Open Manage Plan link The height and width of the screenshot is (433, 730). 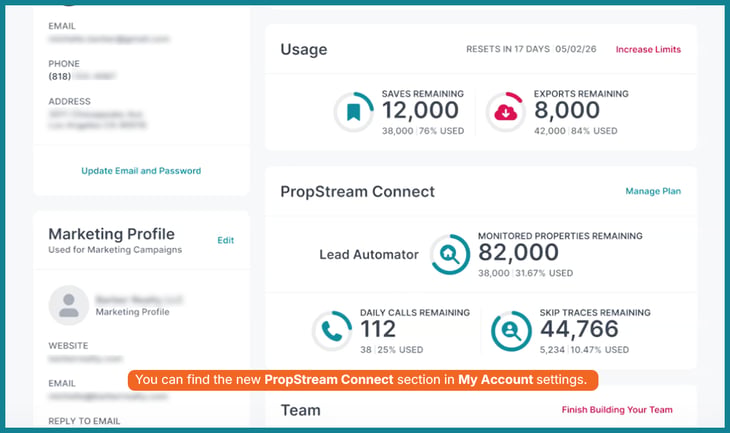(x=653, y=191)
